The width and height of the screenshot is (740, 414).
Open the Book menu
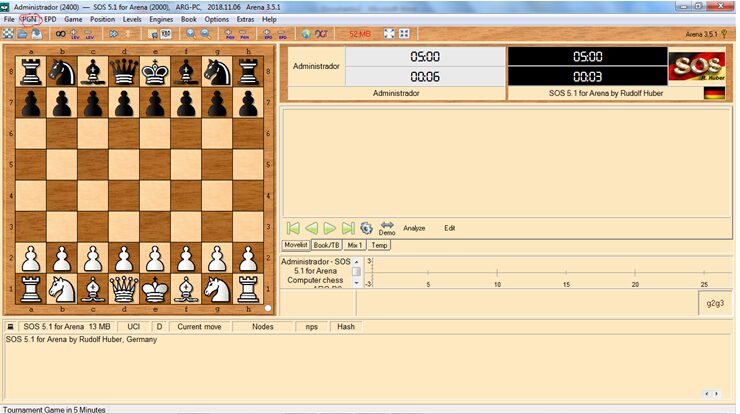tap(189, 19)
